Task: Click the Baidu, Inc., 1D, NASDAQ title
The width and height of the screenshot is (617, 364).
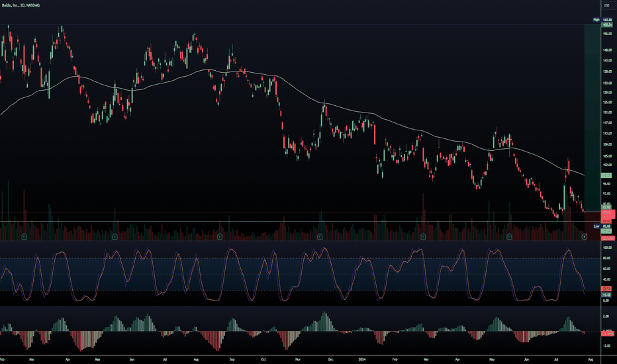Action: [x=21, y=5]
